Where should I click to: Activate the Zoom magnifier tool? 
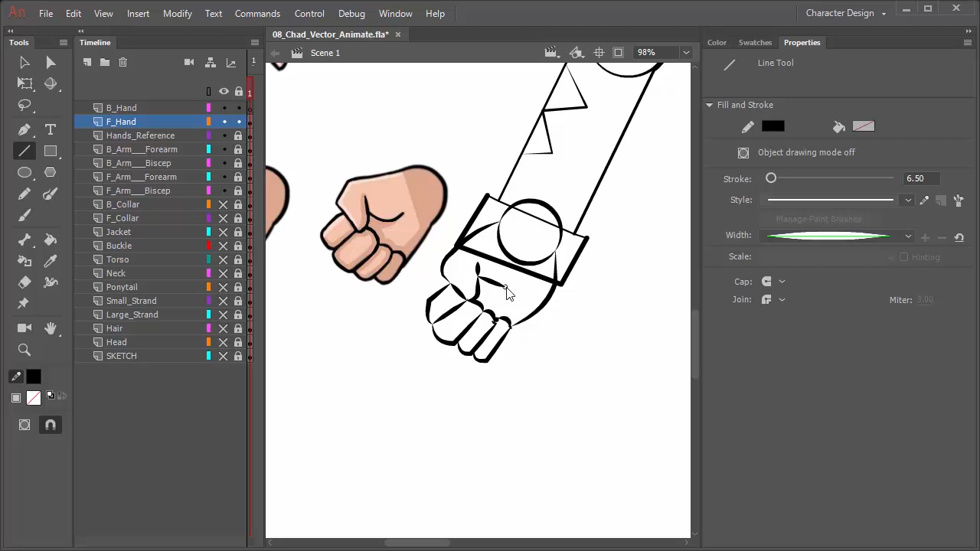(24, 350)
